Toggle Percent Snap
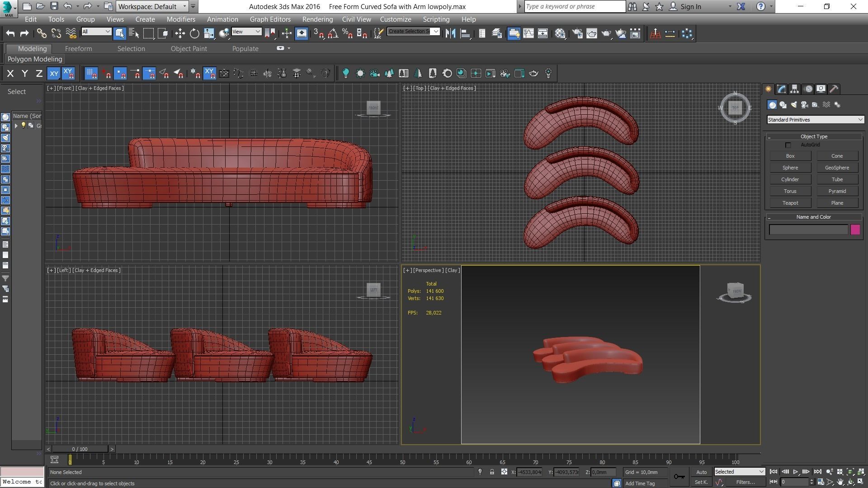The image size is (868, 488). (347, 33)
